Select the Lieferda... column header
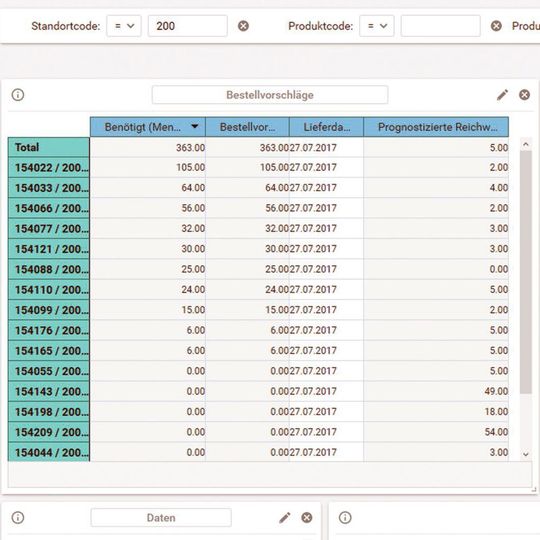 326,127
